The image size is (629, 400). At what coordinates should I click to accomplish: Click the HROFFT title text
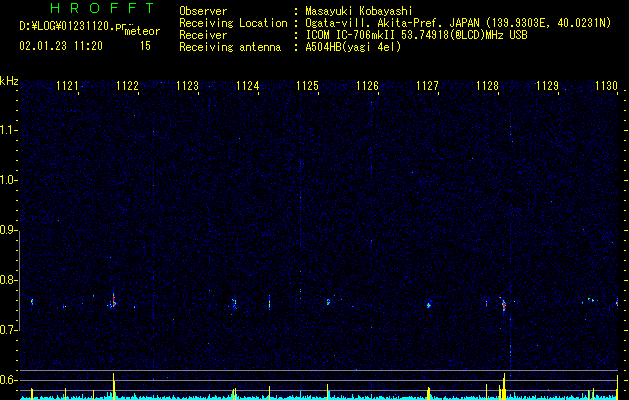(103, 8)
